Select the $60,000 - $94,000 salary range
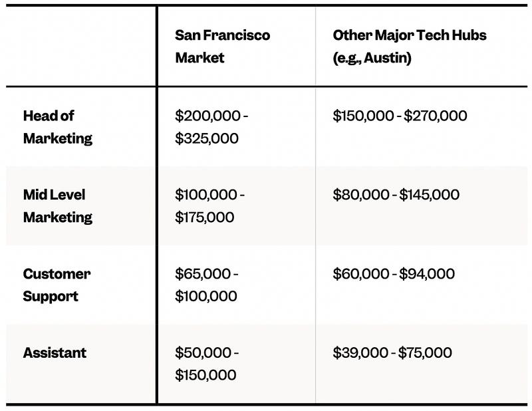Image resolution: width=532 pixels, height=411 pixels. (x=394, y=274)
